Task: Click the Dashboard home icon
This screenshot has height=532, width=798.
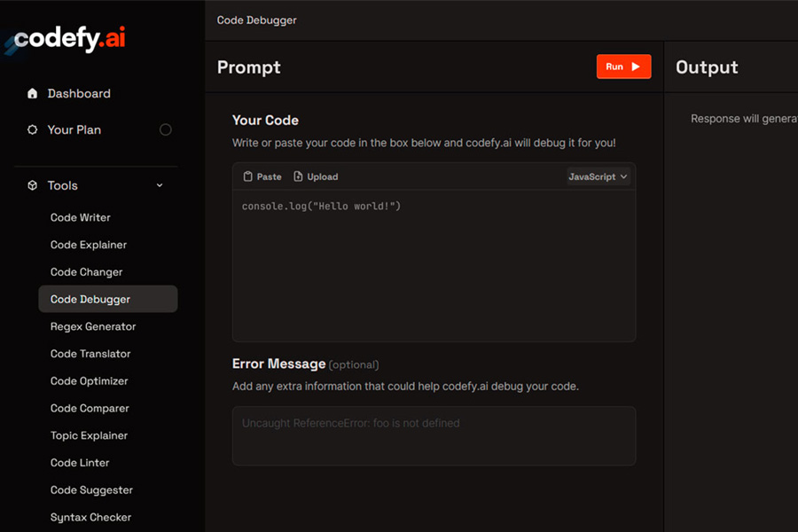Action: [x=33, y=93]
